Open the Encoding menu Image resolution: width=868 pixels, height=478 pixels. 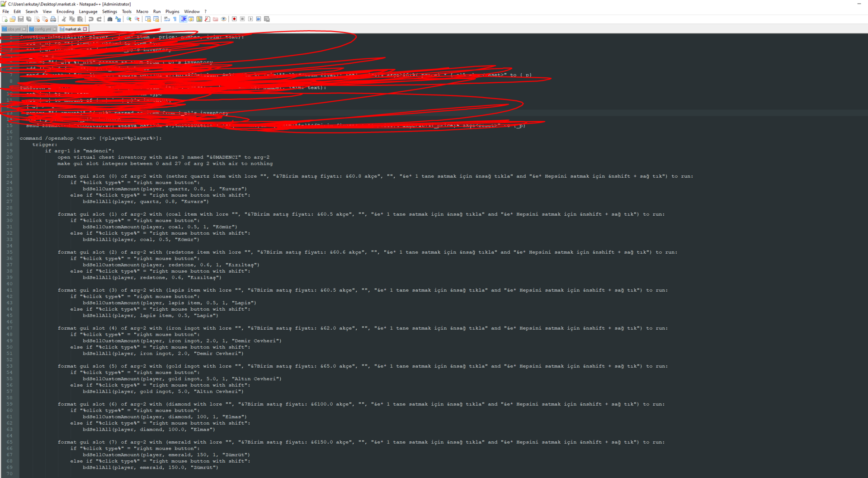(x=65, y=11)
